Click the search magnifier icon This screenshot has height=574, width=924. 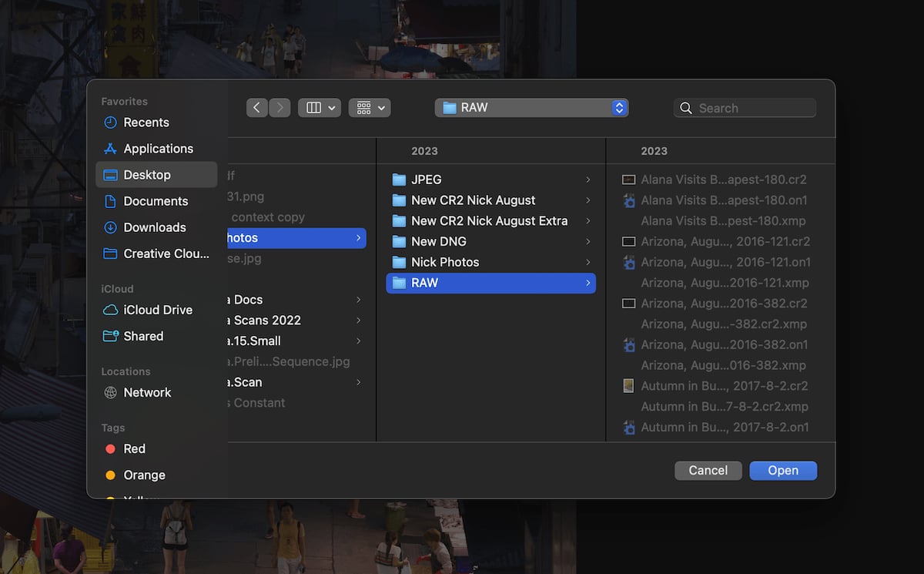[x=686, y=108]
